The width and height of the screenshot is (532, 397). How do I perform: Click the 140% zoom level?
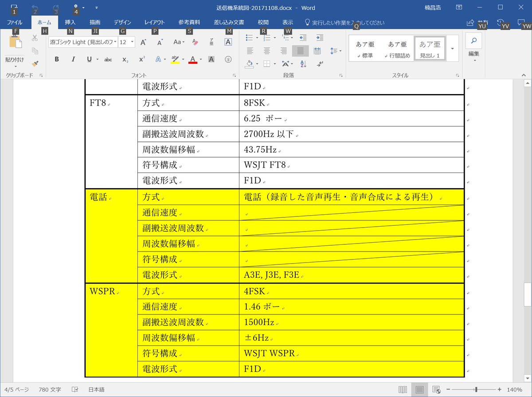click(515, 389)
